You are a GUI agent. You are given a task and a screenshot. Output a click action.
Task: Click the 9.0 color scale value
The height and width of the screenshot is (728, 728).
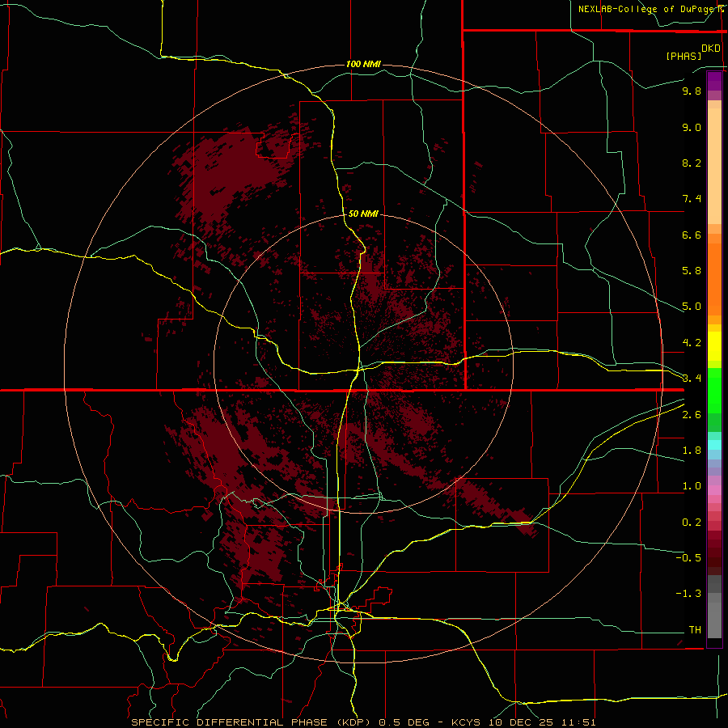tap(692, 127)
